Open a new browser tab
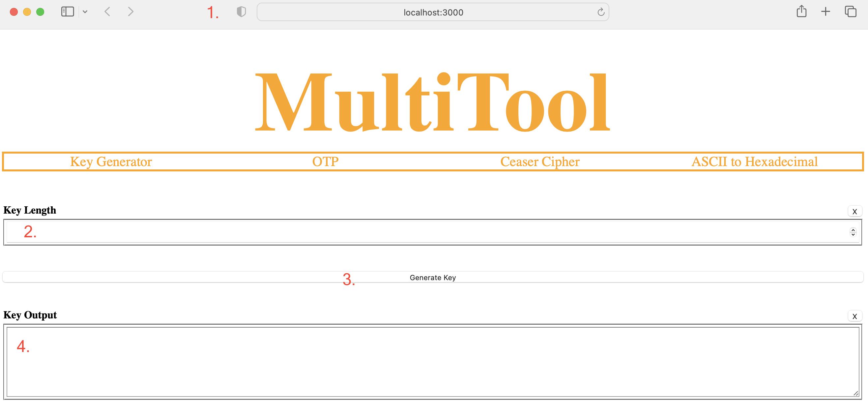Screen dimensions: 868x412 825,12
